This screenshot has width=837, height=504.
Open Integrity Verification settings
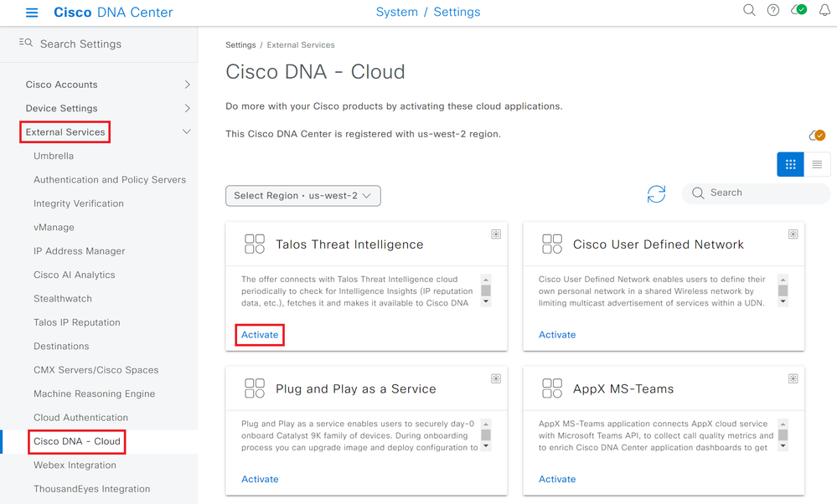79,203
